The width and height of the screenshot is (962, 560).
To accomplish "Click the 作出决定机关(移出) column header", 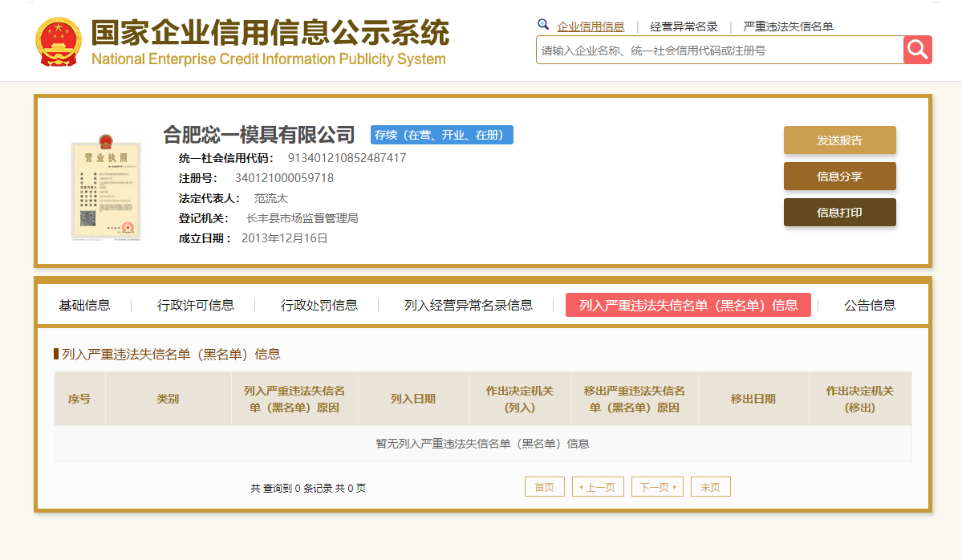I will [x=859, y=399].
